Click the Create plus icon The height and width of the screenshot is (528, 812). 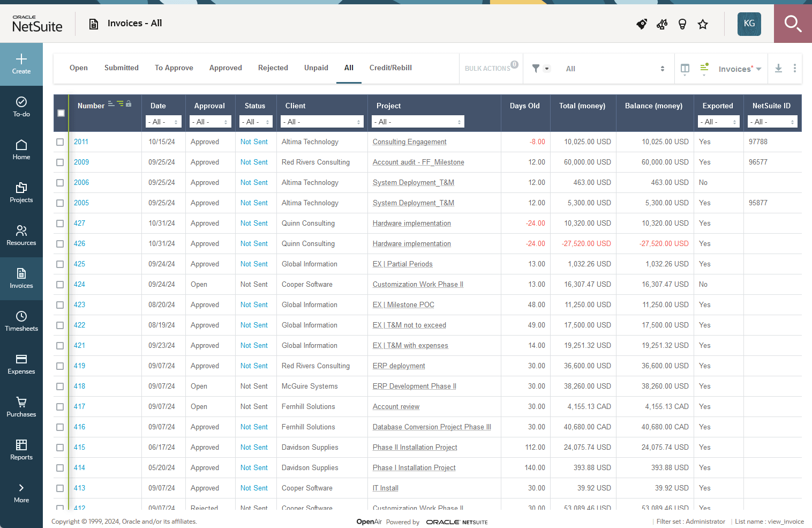click(21, 59)
